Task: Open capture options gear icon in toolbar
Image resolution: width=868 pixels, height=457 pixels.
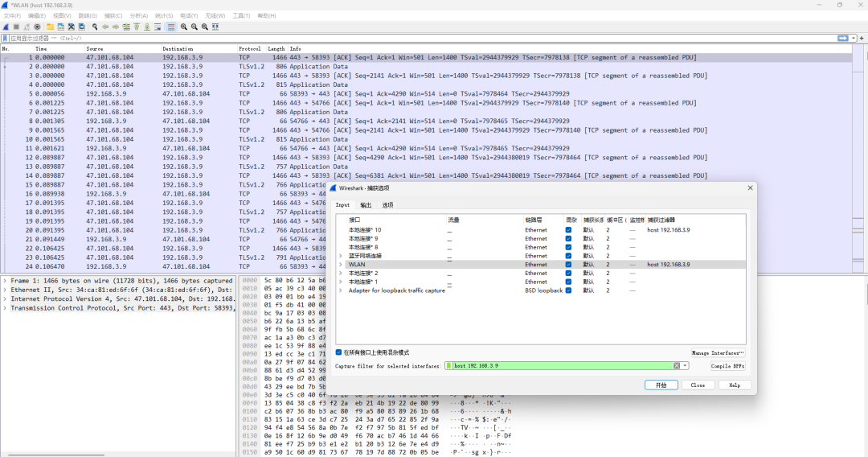Action: pos(37,27)
